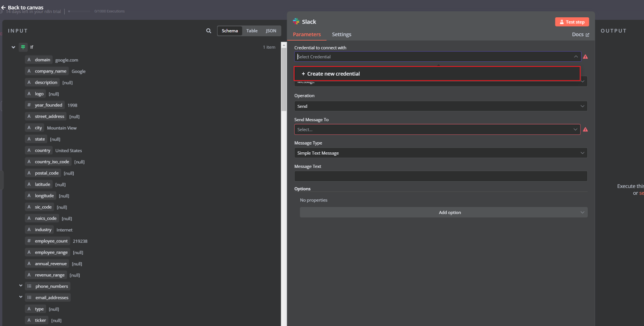Open the Settings tab
Screen dimensions: 644x326
tap(342, 35)
